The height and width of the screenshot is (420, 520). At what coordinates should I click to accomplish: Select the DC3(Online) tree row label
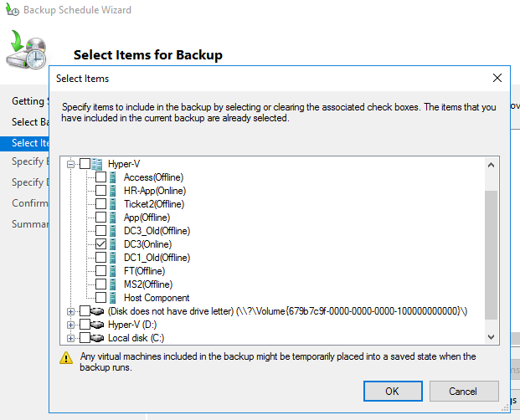tap(148, 244)
